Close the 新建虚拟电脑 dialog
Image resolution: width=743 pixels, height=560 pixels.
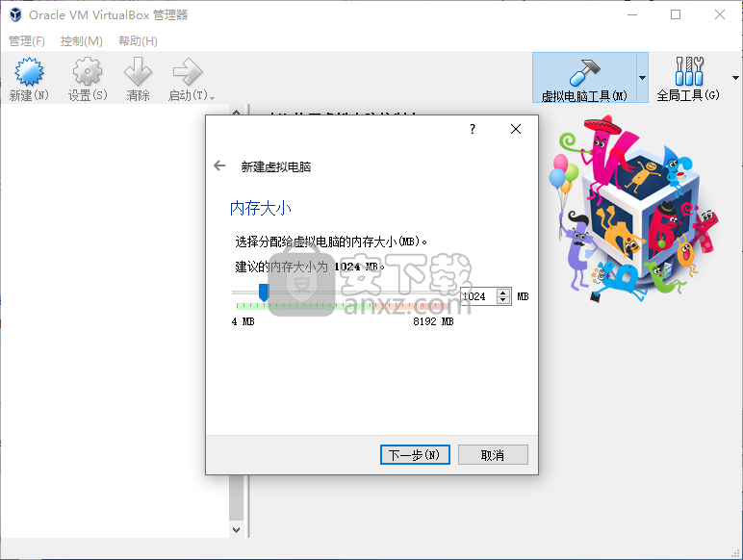point(516,129)
